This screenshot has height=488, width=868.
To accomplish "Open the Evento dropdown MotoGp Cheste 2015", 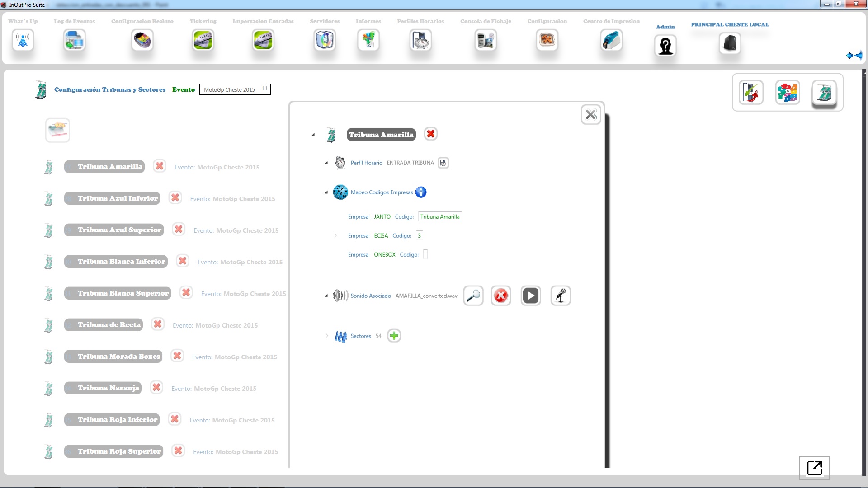I will [x=235, y=89].
